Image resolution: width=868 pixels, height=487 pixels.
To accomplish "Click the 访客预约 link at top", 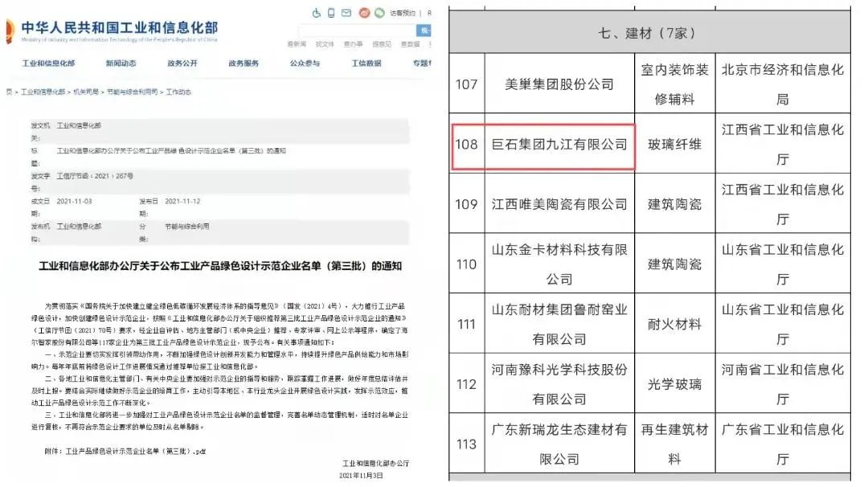I will coord(403,14).
